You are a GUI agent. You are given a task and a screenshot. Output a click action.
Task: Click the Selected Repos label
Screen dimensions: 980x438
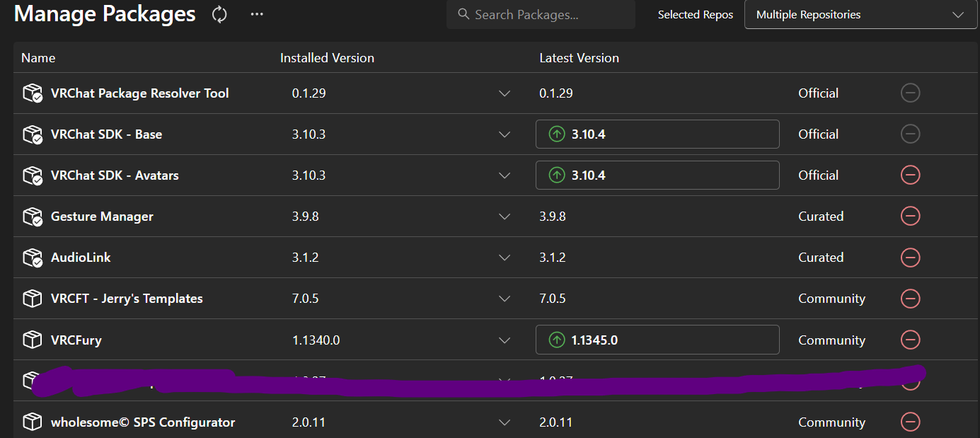pyautogui.click(x=696, y=15)
